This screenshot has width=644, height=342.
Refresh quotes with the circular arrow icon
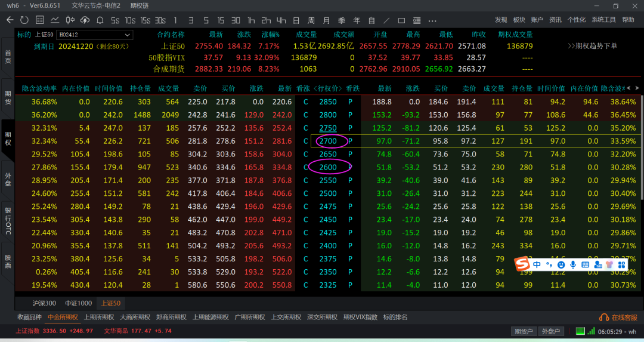pos(24,20)
